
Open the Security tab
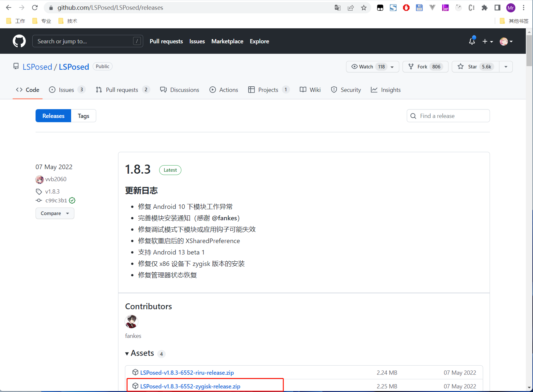(346, 90)
